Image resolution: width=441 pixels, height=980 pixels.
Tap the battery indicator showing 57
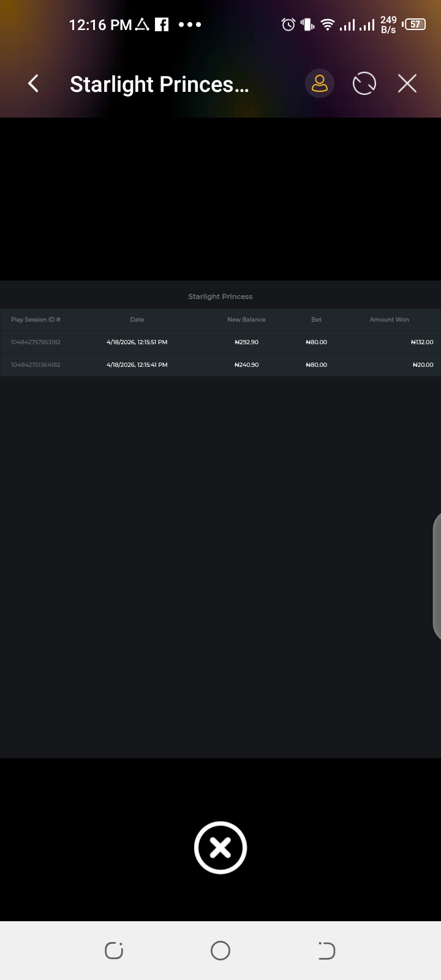pos(414,24)
